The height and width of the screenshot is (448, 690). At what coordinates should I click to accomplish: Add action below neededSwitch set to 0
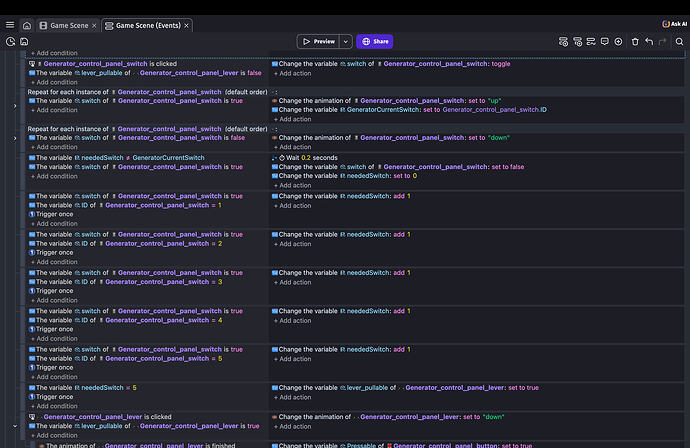[293, 185]
